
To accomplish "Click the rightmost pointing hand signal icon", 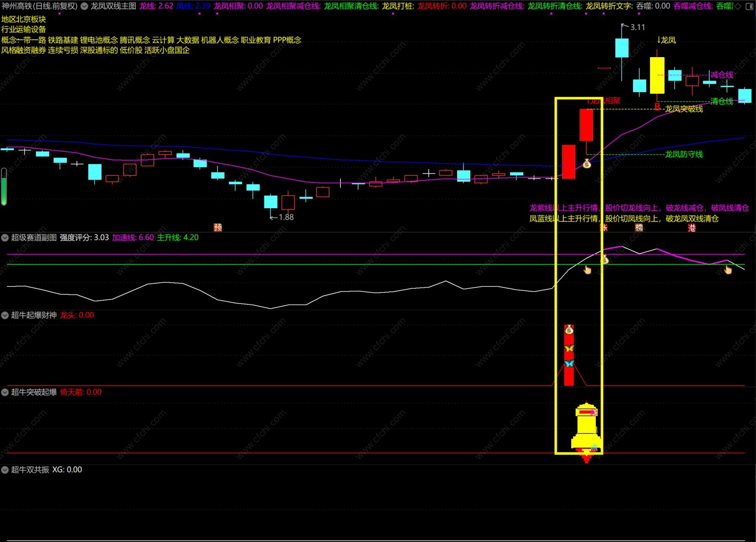I will click(x=728, y=270).
